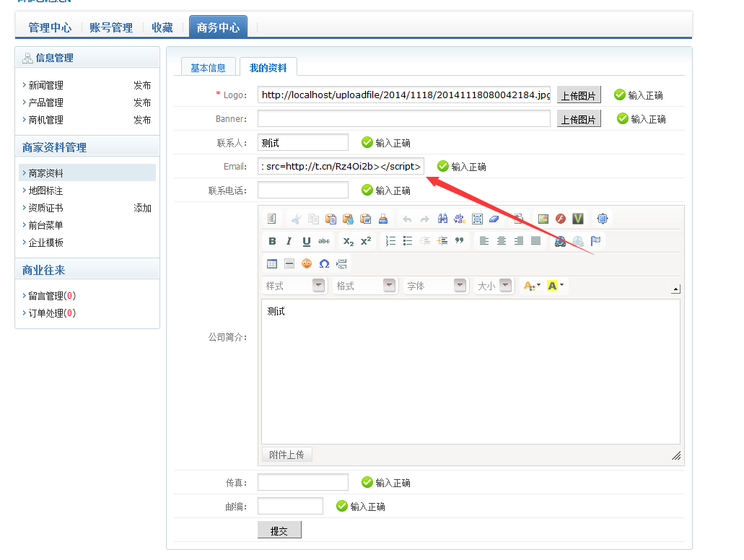Open the 大小 size dropdown
The width and height of the screenshot is (744, 560).
click(494, 286)
